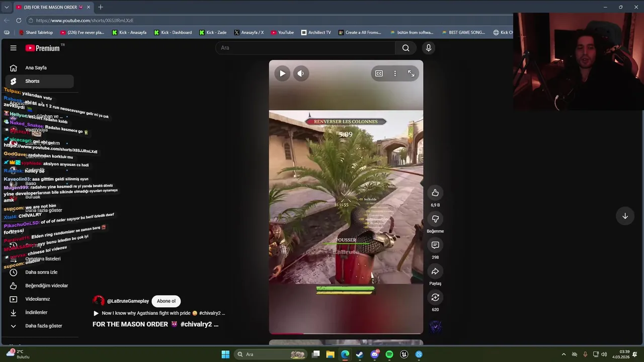Select the FOR THE MASON ORDER tab

[x=53, y=7]
